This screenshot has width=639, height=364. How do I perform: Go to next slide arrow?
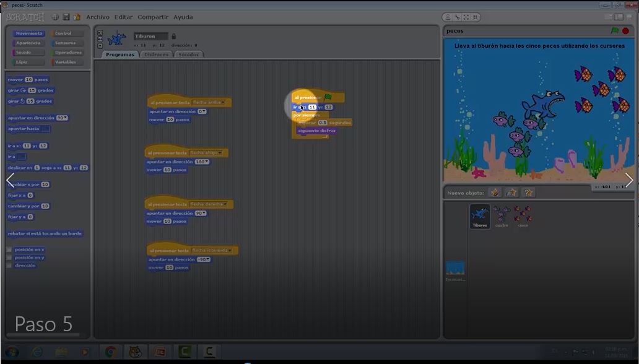tap(629, 180)
